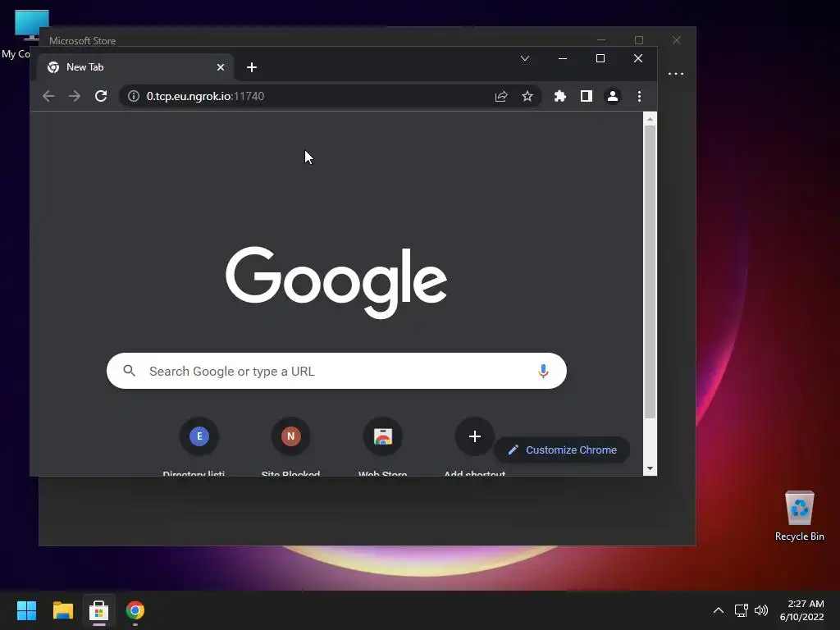The height and width of the screenshot is (630, 840).
Task: Open the Chrome profile avatar
Action: pyautogui.click(x=612, y=97)
